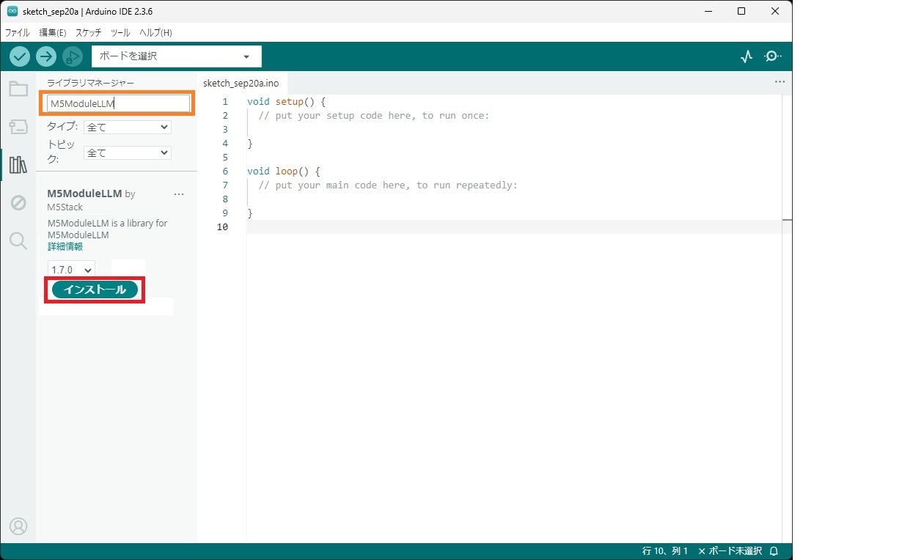
Task: Start debugging with the debug icon
Action: tap(72, 56)
